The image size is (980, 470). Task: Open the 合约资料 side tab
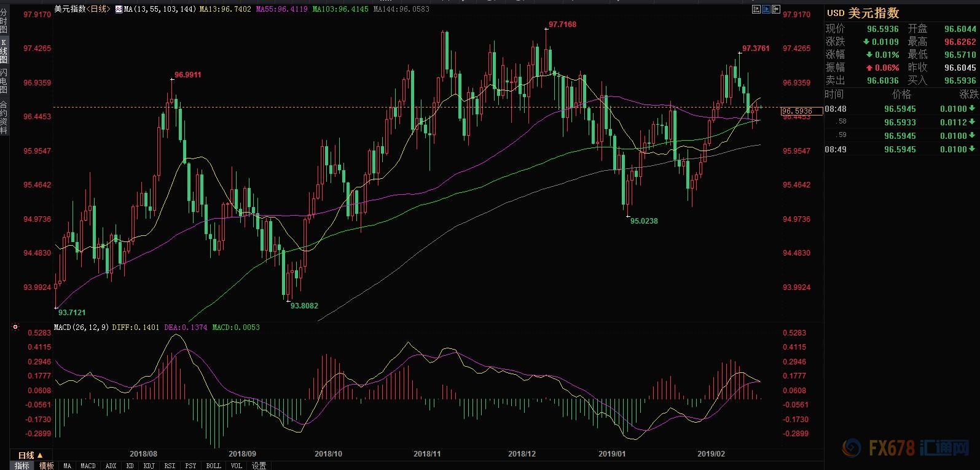coord(4,117)
